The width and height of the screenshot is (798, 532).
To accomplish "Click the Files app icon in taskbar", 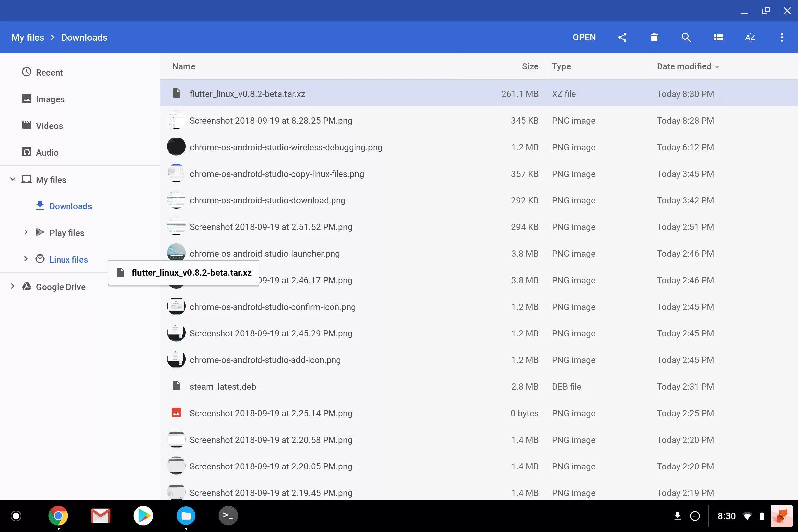I will pyautogui.click(x=186, y=515).
